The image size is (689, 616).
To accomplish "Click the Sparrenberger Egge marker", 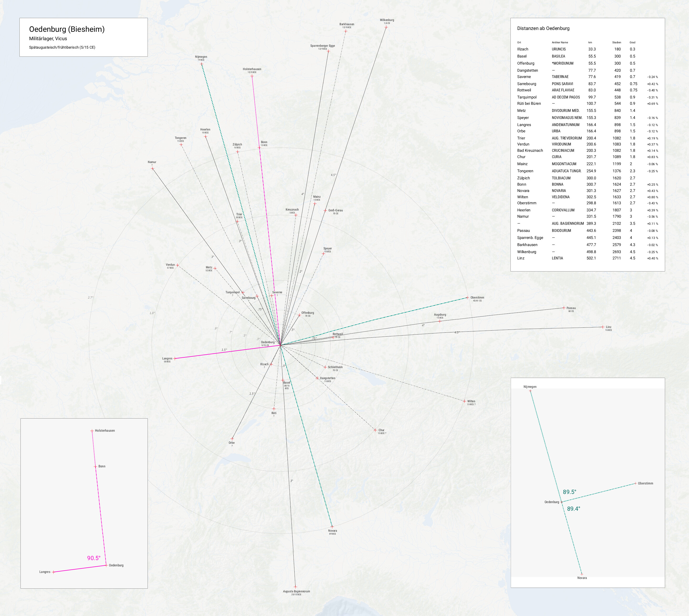I will 328,51.
